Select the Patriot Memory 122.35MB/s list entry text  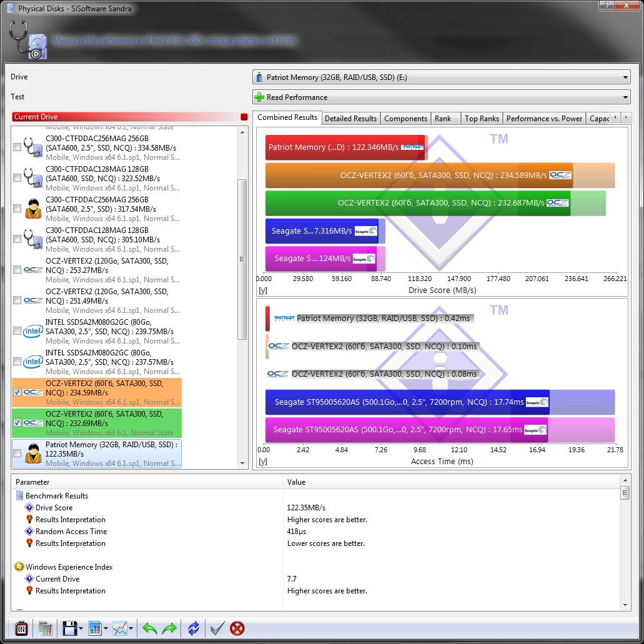[x=111, y=453]
